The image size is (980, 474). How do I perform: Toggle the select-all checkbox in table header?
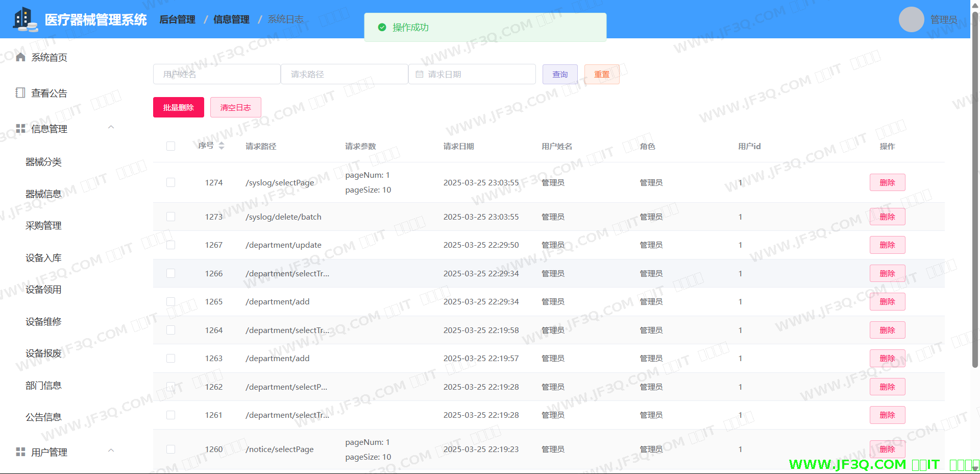[170, 147]
